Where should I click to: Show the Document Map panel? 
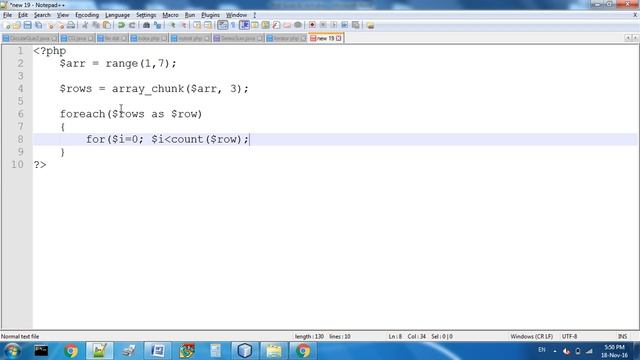(x=265, y=25)
